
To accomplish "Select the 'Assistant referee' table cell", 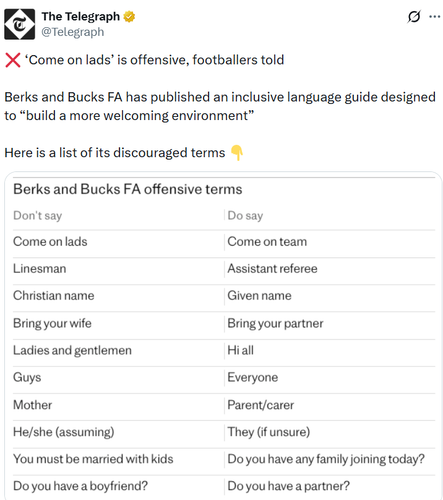I will 272,269.
